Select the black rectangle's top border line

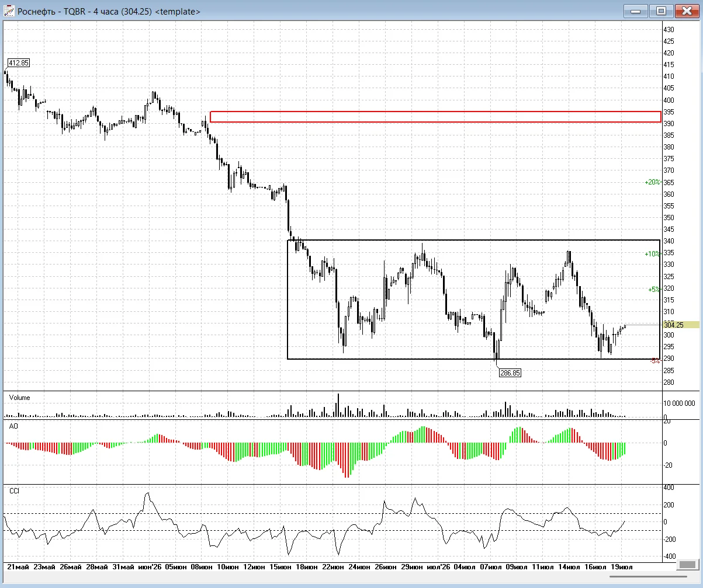coord(474,240)
